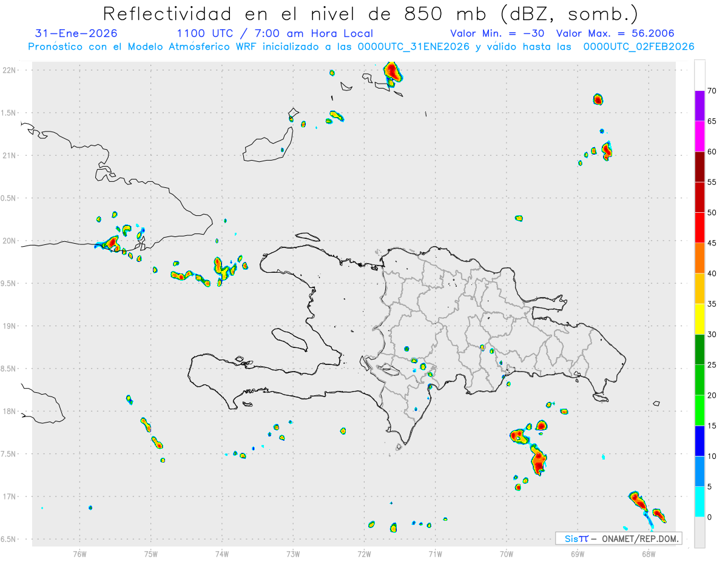Click the legend value '55'
This screenshot has width=728, height=562.
tap(712, 182)
